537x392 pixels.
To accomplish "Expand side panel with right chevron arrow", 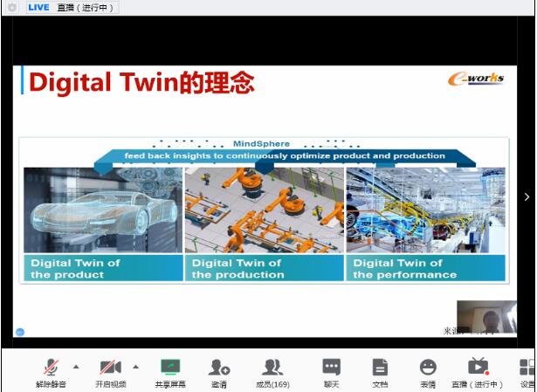I will tap(527, 197).
